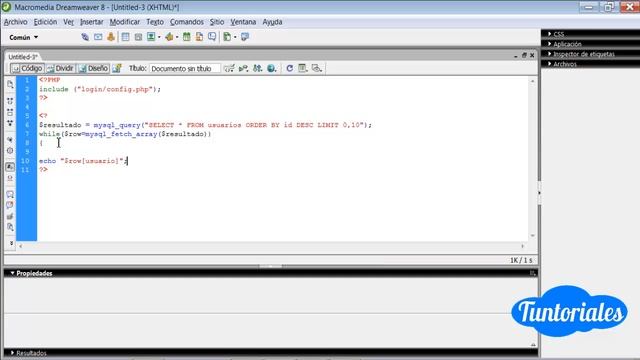
Task: Click the Título input field
Action: click(x=185, y=69)
